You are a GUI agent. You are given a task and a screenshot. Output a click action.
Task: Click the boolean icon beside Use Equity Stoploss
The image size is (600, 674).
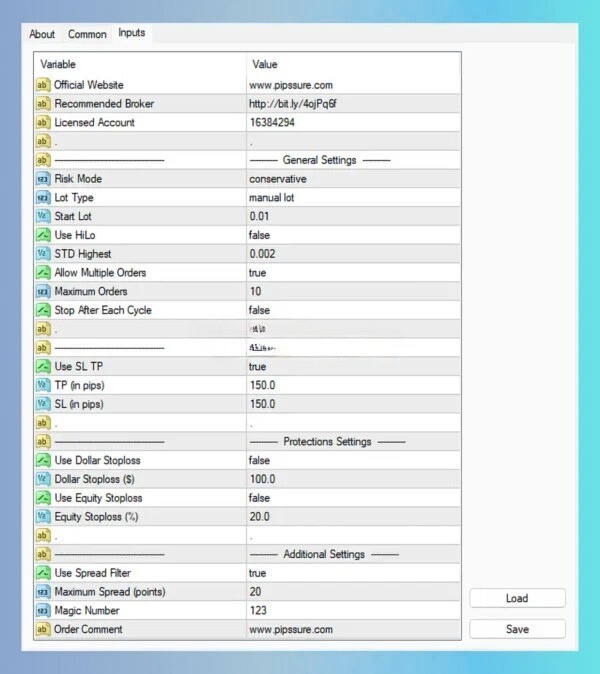point(43,498)
